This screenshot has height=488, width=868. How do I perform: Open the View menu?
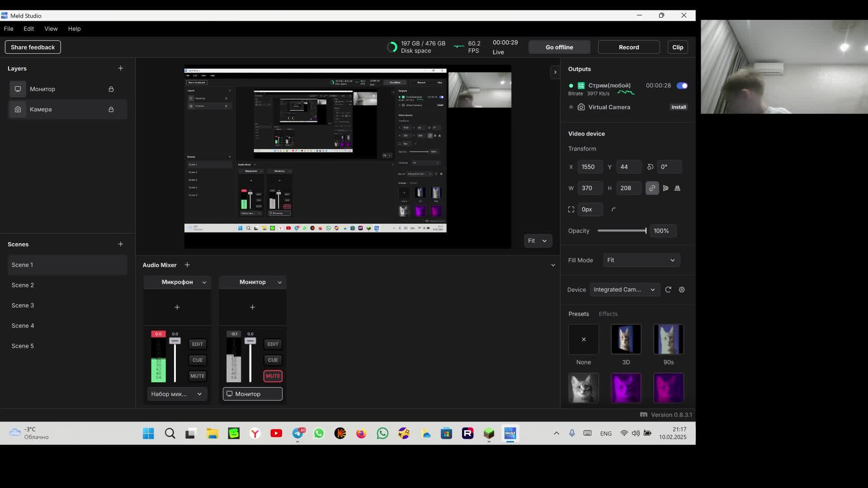click(x=51, y=28)
